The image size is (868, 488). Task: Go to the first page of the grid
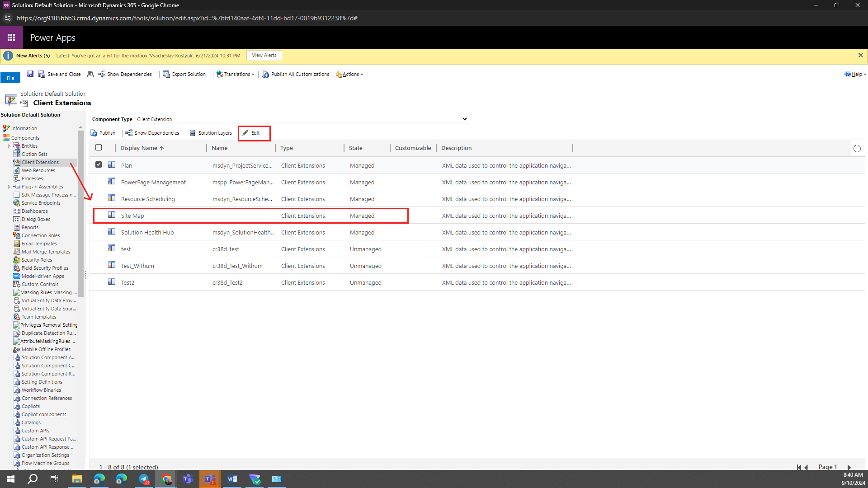(799, 467)
